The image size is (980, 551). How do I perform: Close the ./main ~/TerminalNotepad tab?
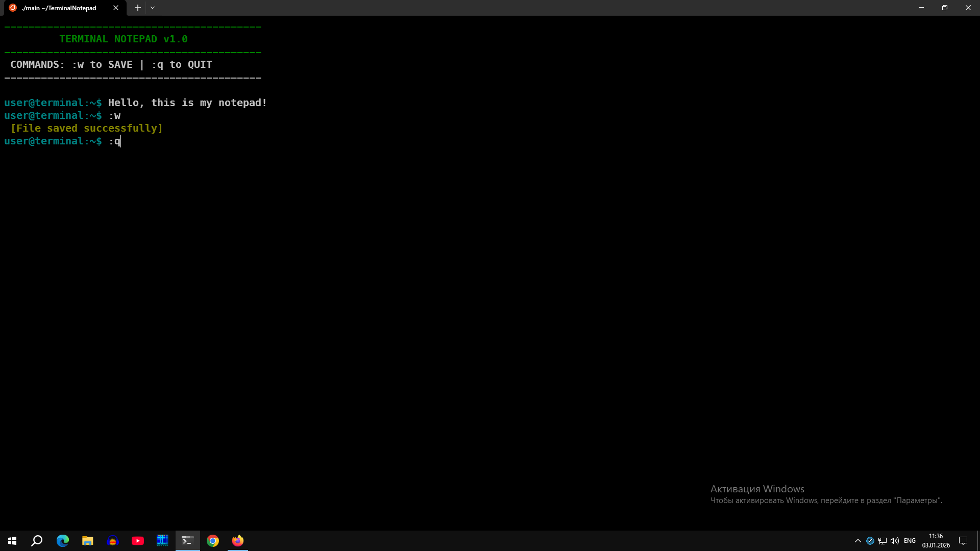pyautogui.click(x=116, y=8)
